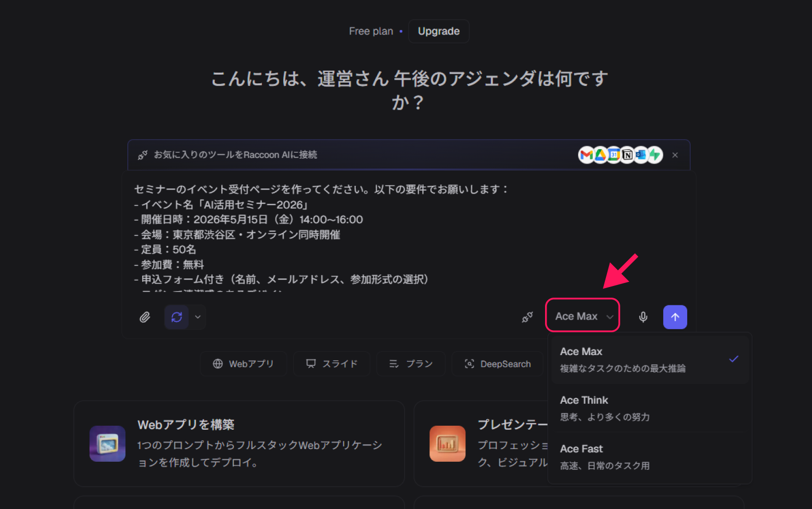The width and height of the screenshot is (812, 509).
Task: Toggle the purple agent mode sync icon
Action: tap(177, 317)
